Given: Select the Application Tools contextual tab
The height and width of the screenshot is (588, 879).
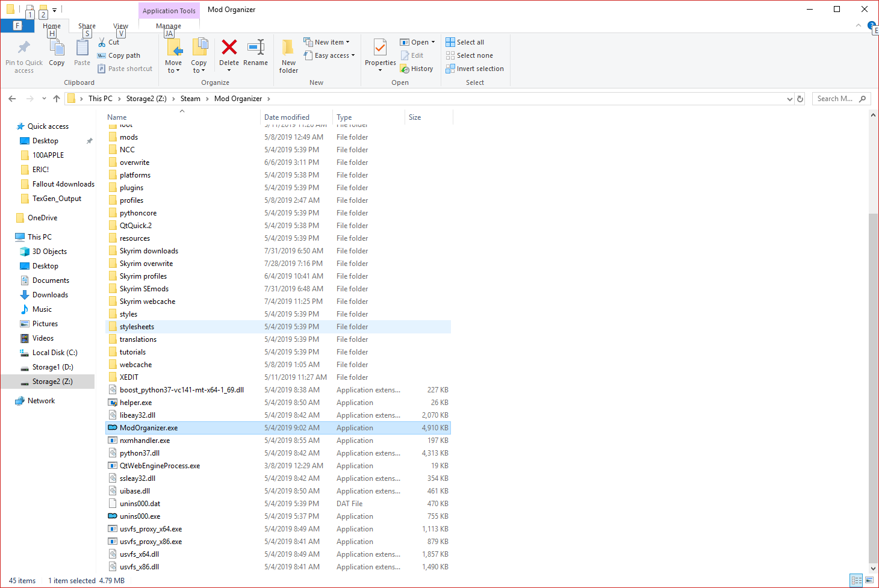Looking at the screenshot, I should point(169,10).
